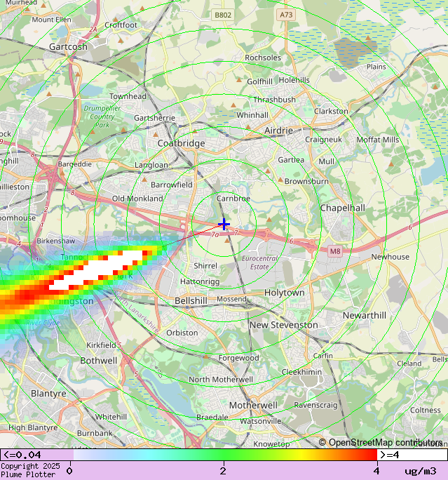Click the Kirkfield label
The image size is (448, 480).
[101, 345]
